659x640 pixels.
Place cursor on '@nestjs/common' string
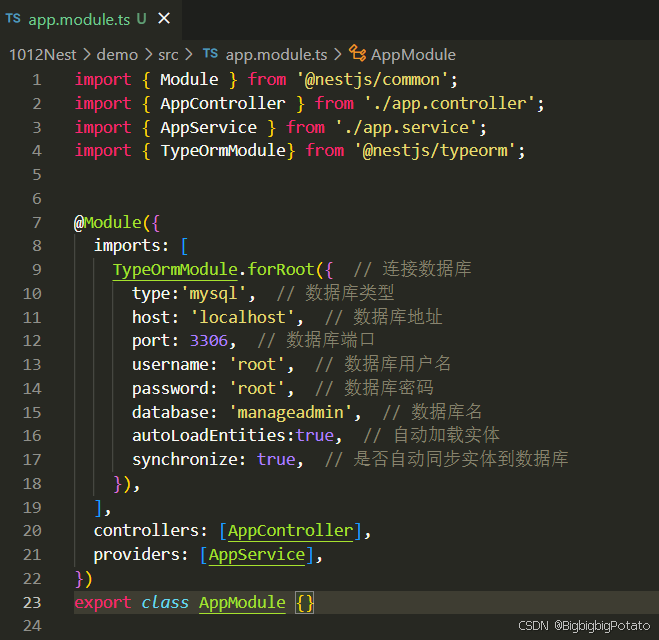coord(372,80)
